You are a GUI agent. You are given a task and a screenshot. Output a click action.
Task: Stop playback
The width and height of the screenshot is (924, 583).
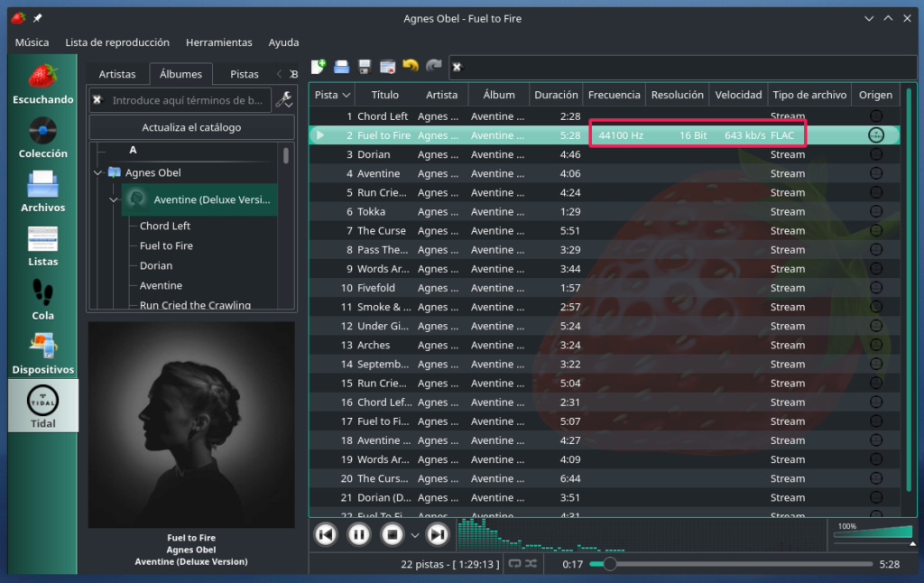click(392, 534)
